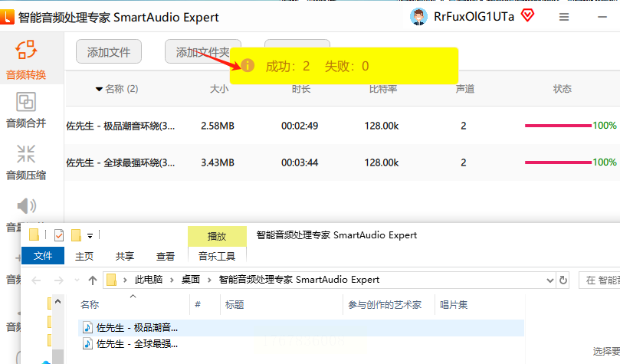Click size value 2.58MB
The width and height of the screenshot is (620, 364).
pyautogui.click(x=218, y=126)
